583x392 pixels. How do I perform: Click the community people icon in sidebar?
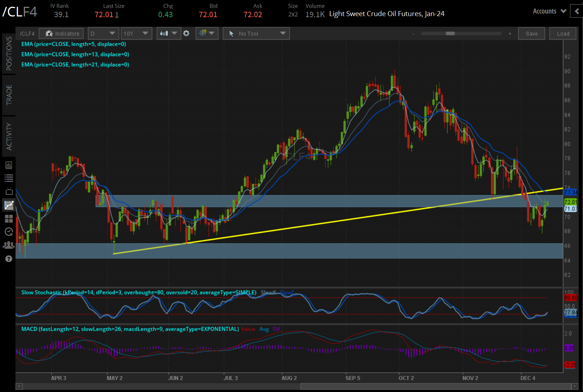tap(9, 245)
